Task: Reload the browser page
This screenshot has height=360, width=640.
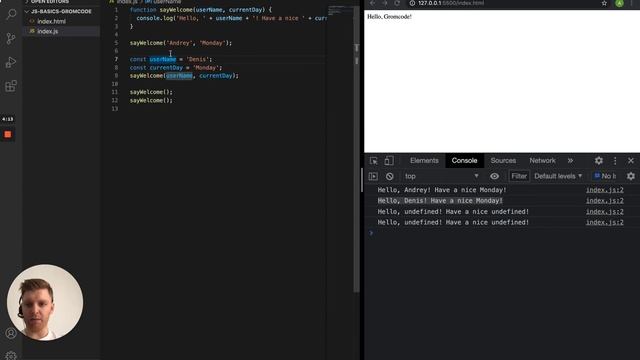Action: 397,3
